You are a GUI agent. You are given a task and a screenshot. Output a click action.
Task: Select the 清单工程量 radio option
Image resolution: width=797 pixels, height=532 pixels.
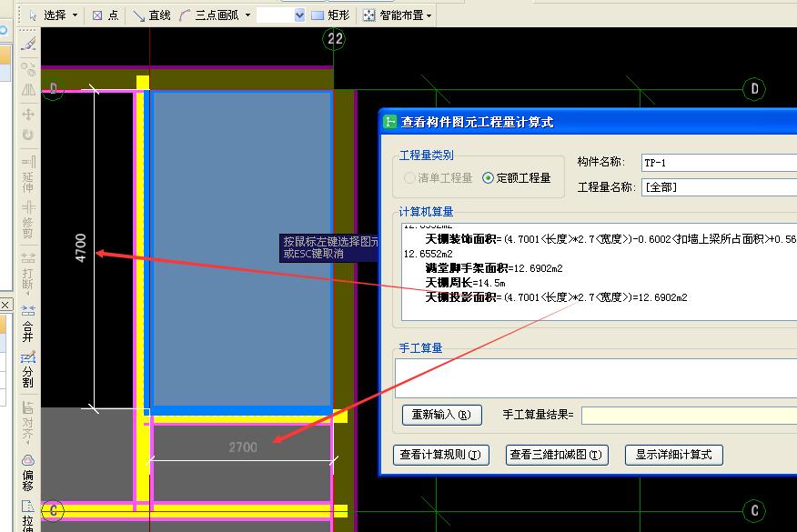[x=439, y=178]
